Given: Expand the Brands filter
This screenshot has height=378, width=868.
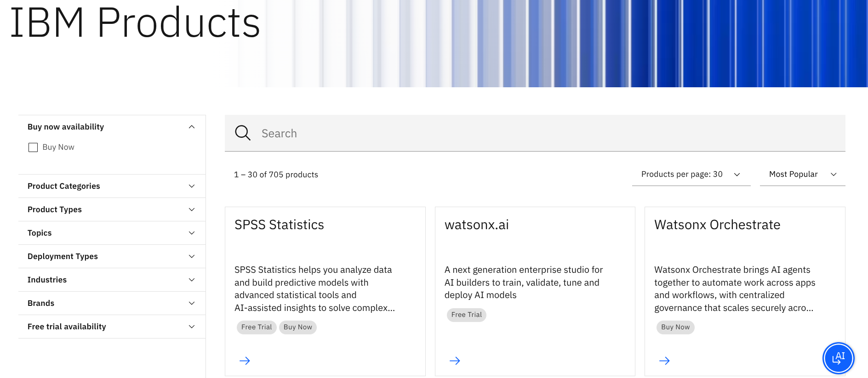Looking at the screenshot, I should coord(112,303).
